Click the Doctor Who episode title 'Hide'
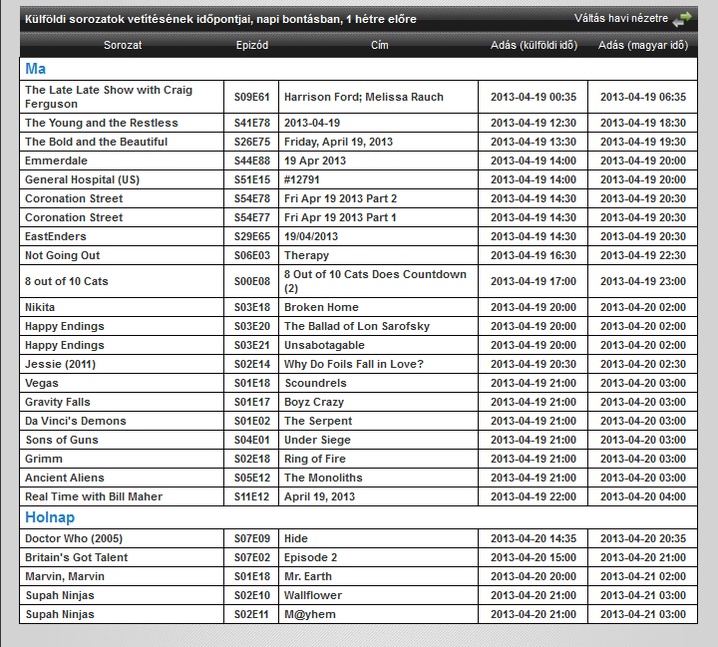Image resolution: width=718 pixels, height=647 pixels. (296, 538)
